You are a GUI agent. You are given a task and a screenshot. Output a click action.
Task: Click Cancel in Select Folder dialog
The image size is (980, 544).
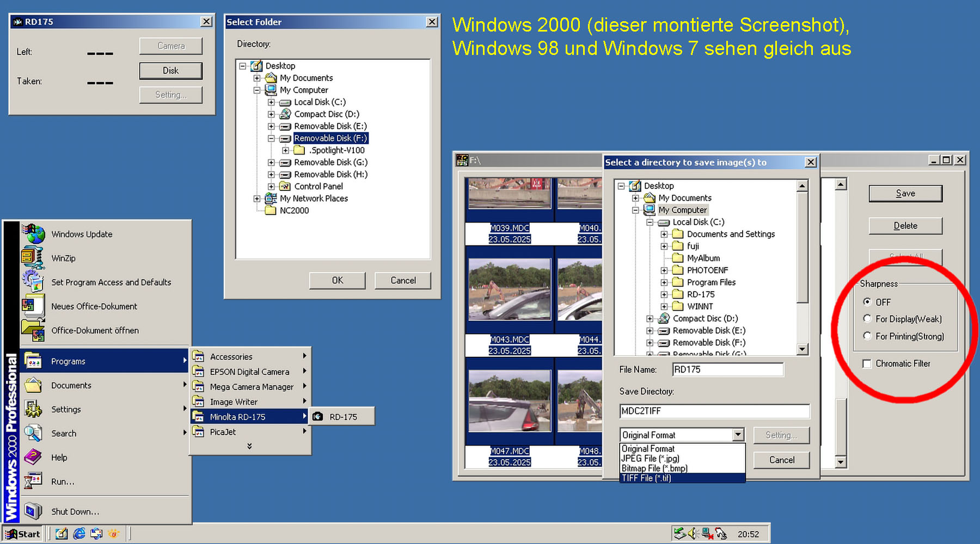(x=403, y=280)
